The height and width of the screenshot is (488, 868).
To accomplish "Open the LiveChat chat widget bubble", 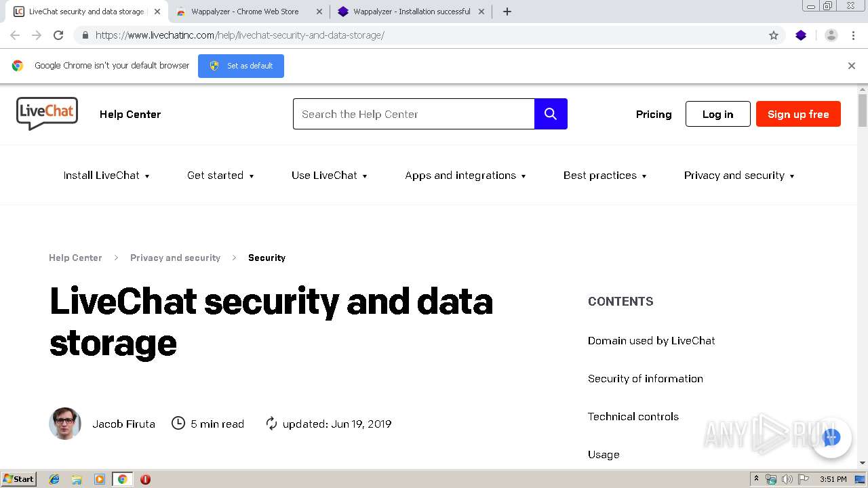I will 831,438.
